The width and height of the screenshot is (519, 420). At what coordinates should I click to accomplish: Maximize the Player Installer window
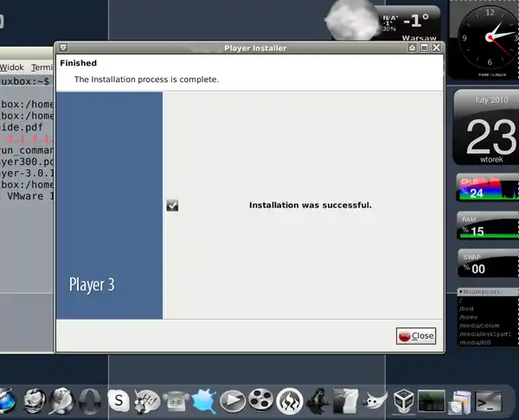(x=424, y=48)
